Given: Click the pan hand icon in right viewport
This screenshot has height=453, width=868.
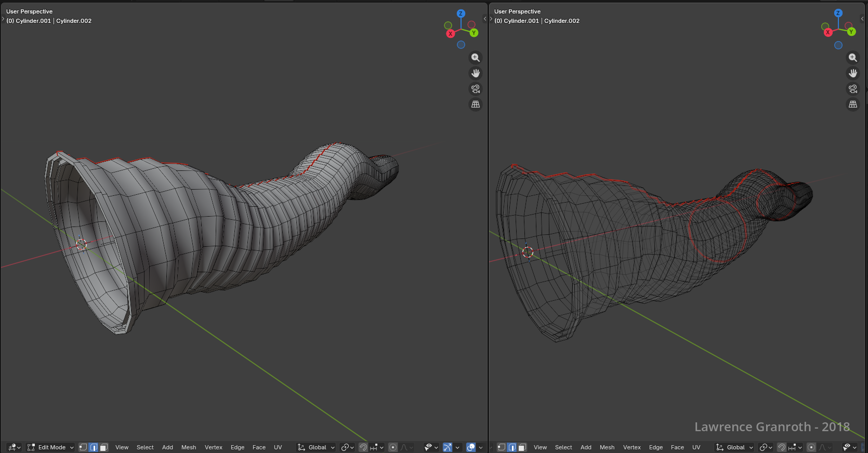Looking at the screenshot, I should 852,73.
